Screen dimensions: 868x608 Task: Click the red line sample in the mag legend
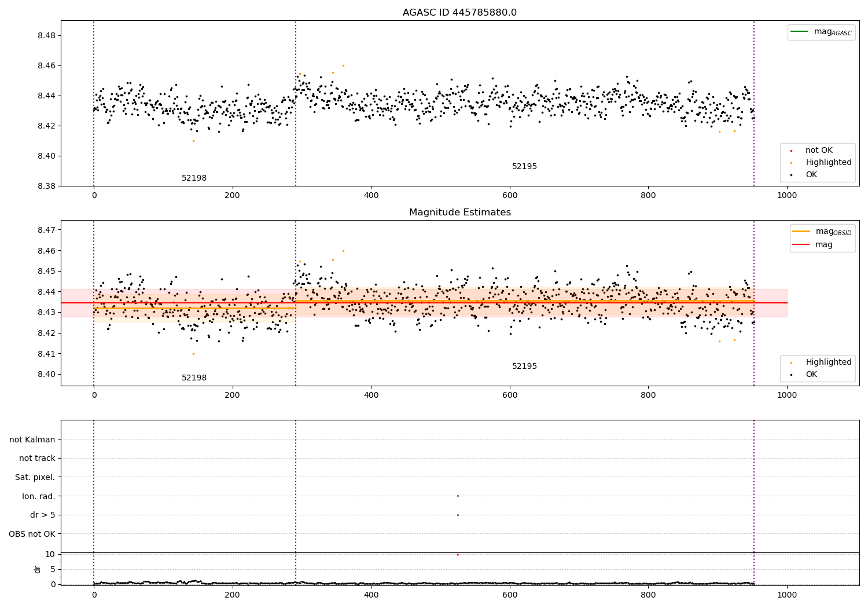801,245
